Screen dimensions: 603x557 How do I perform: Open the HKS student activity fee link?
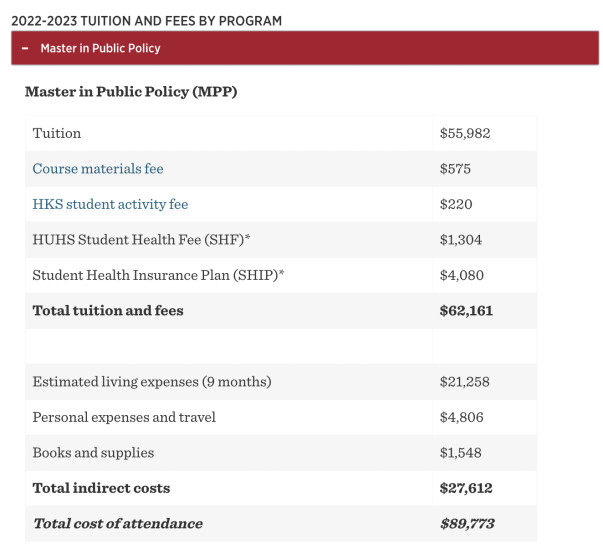110,204
